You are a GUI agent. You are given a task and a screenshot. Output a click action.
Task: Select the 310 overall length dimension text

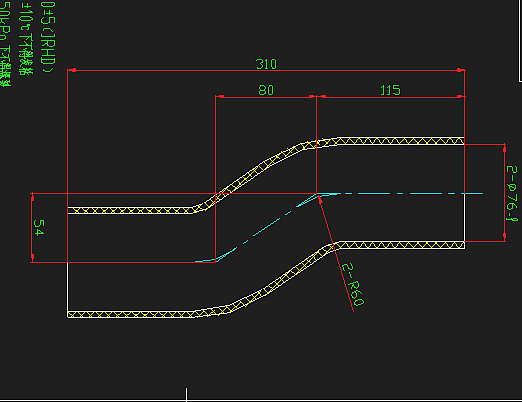266,64
